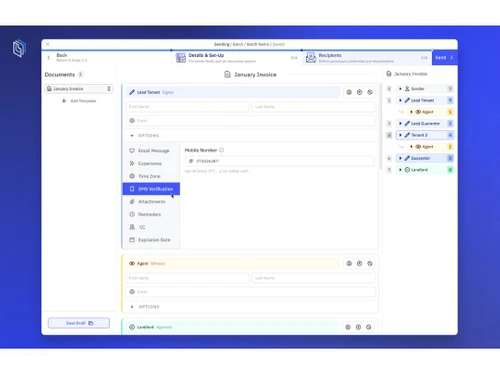Screen dimensions: 500x375
Task: Click the Send button
Action: (445, 58)
